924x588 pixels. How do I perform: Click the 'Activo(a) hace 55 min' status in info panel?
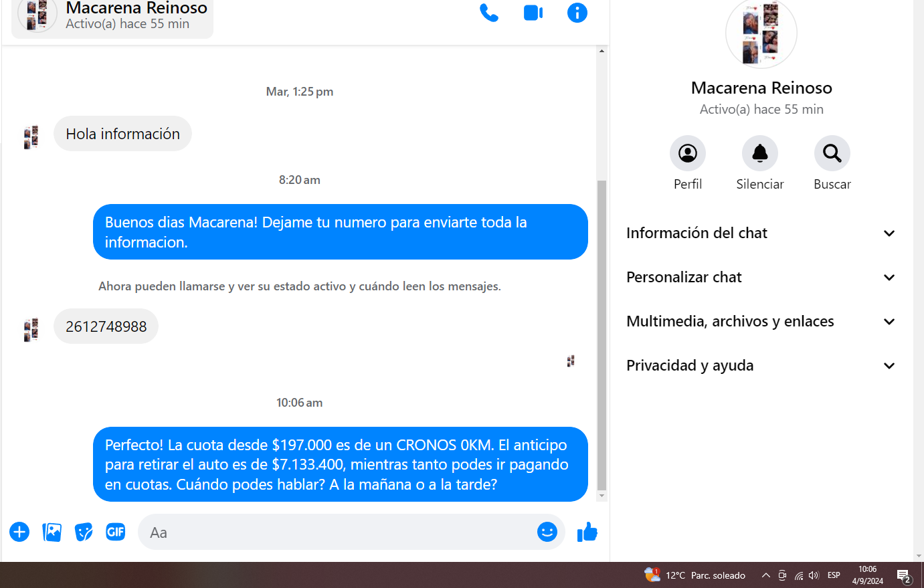pos(761,109)
